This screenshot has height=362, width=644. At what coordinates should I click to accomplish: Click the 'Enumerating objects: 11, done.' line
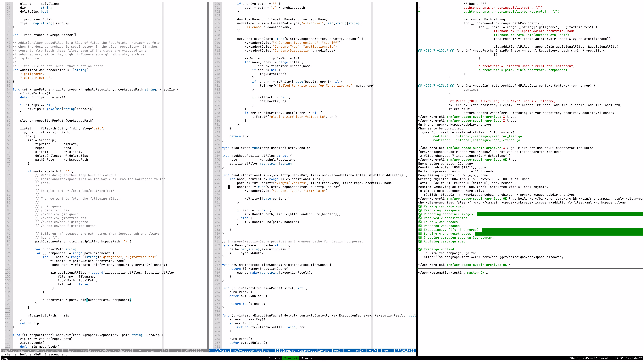(446, 164)
